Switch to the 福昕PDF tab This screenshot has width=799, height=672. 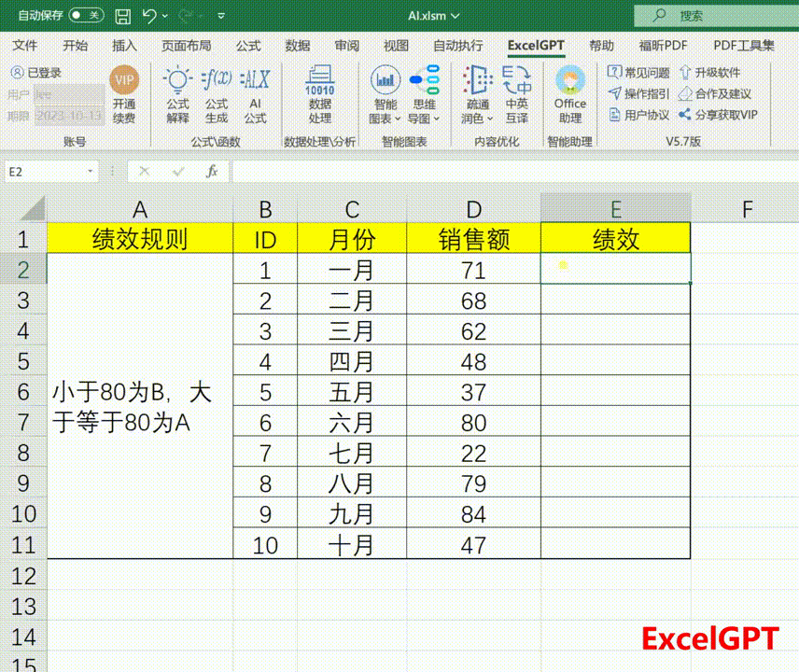pyautogui.click(x=663, y=46)
